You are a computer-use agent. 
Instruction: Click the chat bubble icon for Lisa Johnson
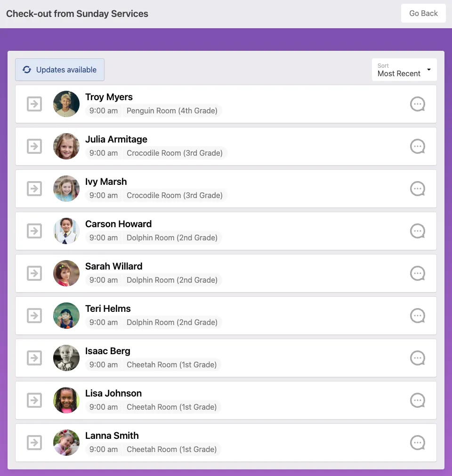(x=418, y=400)
